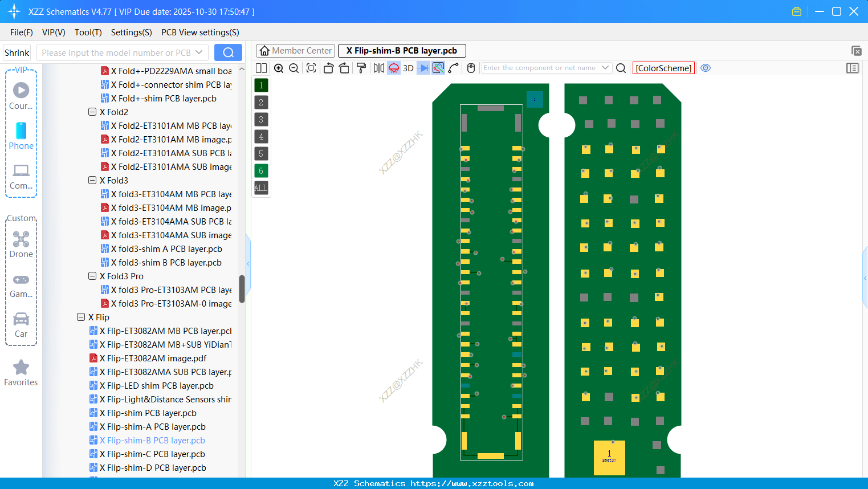Select the mirror/flip board tool
This screenshot has height=489, width=868.
pos(378,68)
